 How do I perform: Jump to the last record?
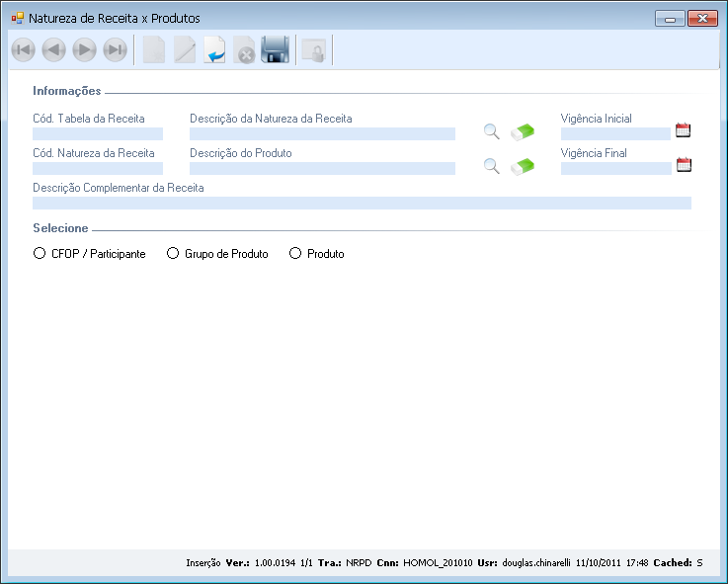tap(116, 49)
